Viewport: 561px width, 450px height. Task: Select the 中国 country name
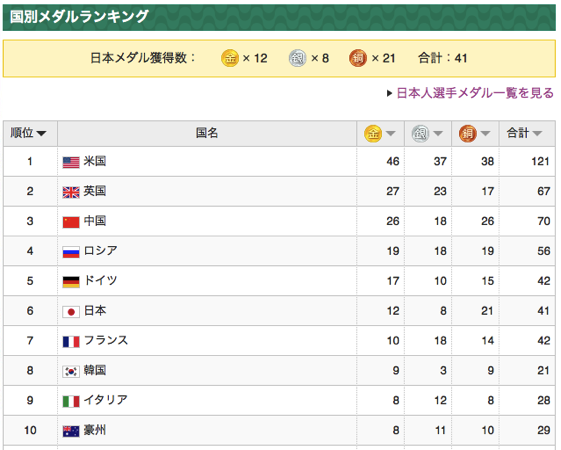[95, 221]
